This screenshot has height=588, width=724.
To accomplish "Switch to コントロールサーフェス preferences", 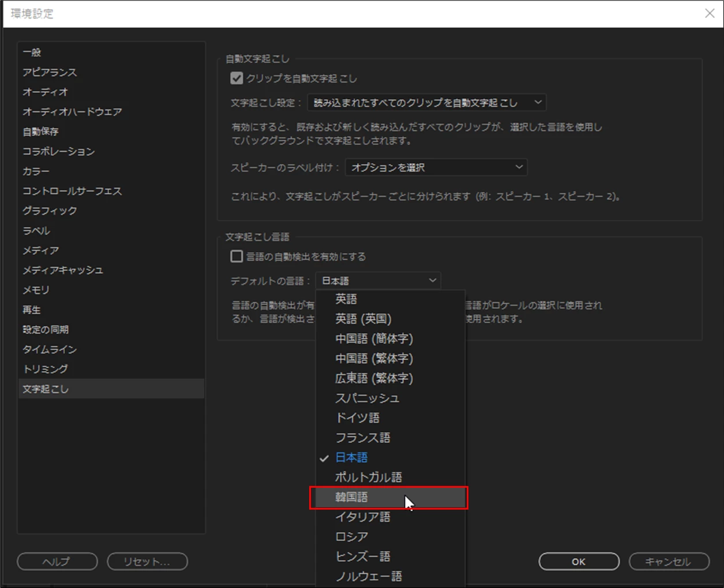I will [x=111, y=191].
